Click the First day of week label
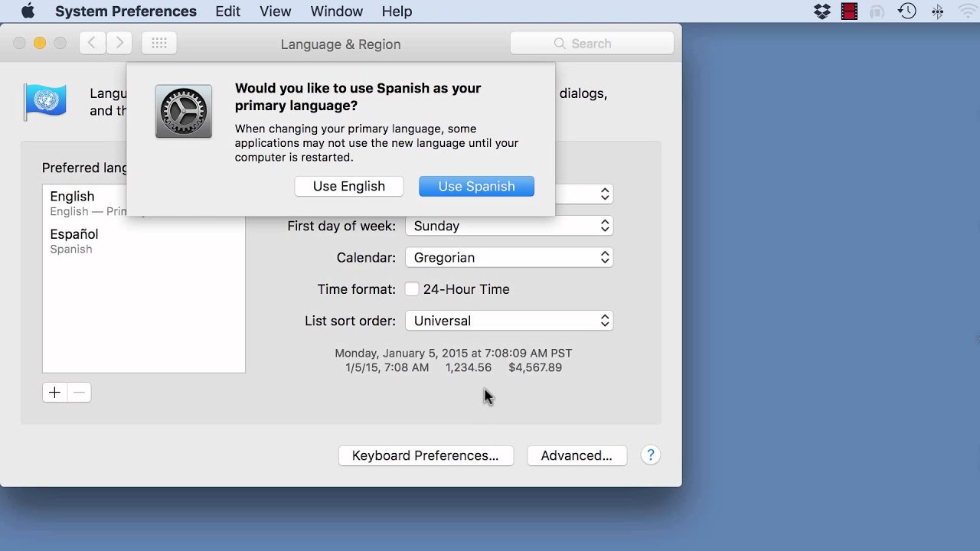Screen dimensions: 980x551 pos(341,226)
